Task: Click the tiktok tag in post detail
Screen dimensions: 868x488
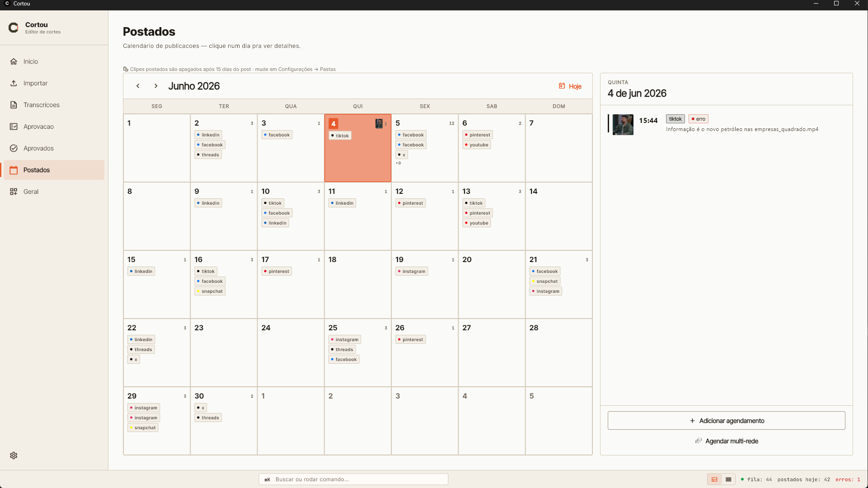Action: pos(676,119)
